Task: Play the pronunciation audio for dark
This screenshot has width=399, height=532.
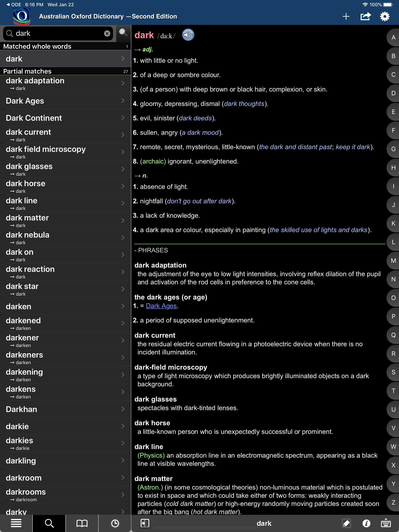Action: point(188,35)
